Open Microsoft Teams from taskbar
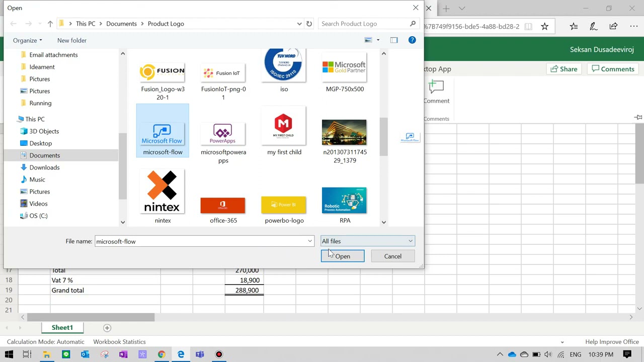This screenshot has height=362, width=644. coord(200,354)
